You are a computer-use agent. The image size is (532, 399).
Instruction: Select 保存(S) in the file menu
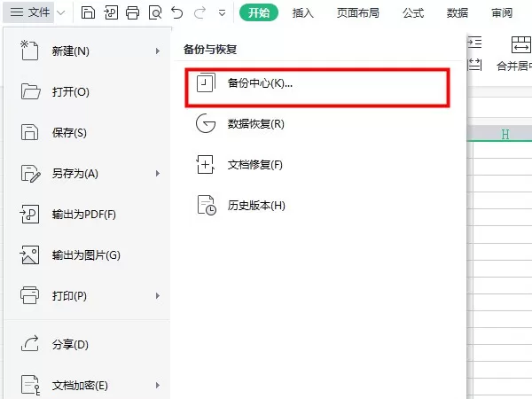pyautogui.click(x=87, y=132)
